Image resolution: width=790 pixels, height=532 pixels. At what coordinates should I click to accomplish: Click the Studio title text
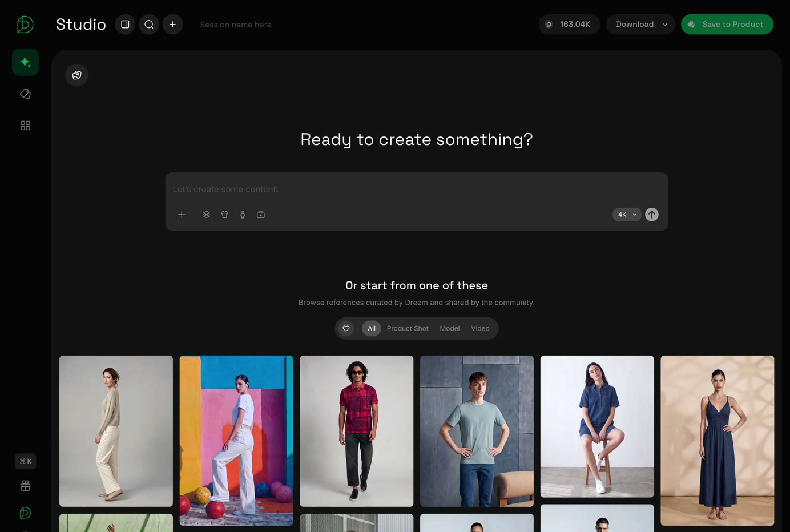click(81, 25)
